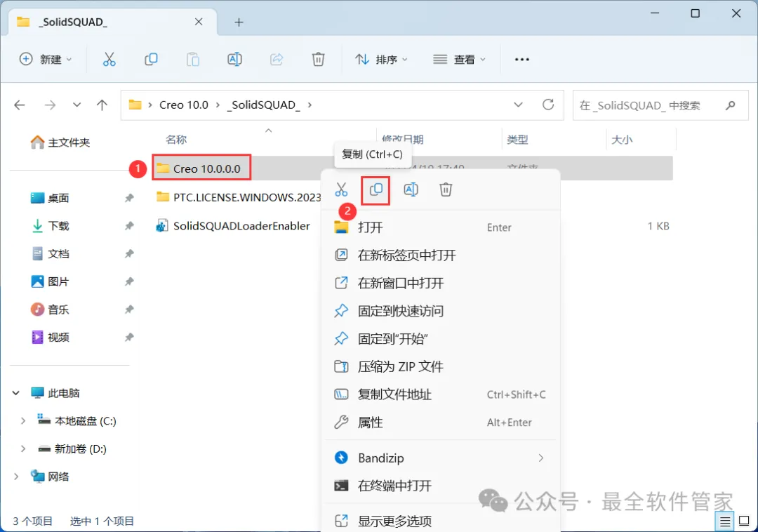Open 主文件夹 in the sidebar
This screenshot has height=532, width=758.
pyautogui.click(x=60, y=142)
